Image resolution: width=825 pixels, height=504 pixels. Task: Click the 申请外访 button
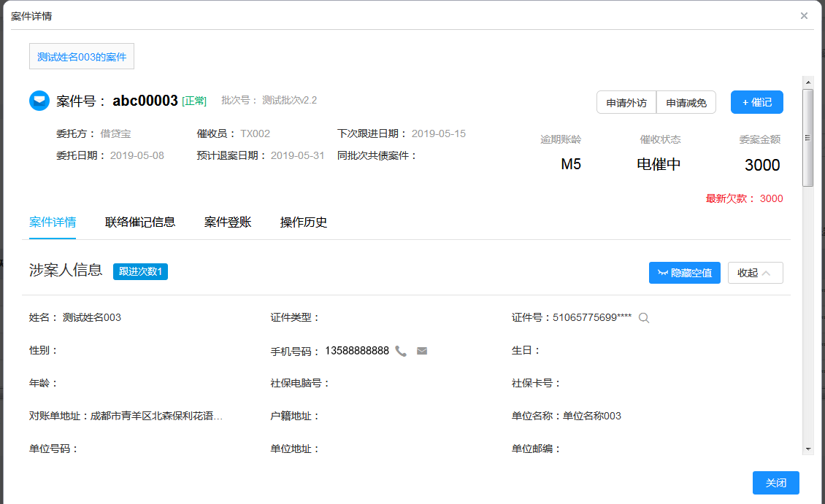626,103
